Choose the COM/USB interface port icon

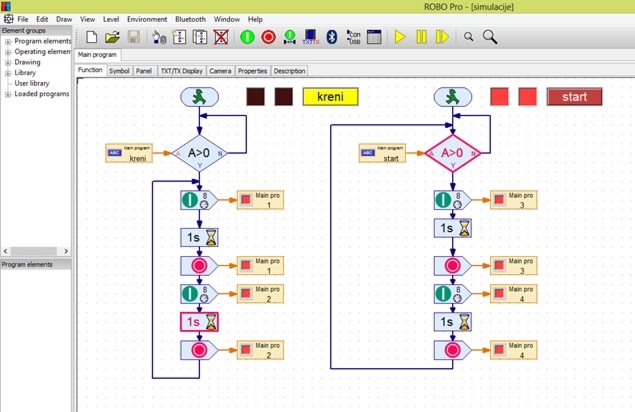(x=354, y=37)
